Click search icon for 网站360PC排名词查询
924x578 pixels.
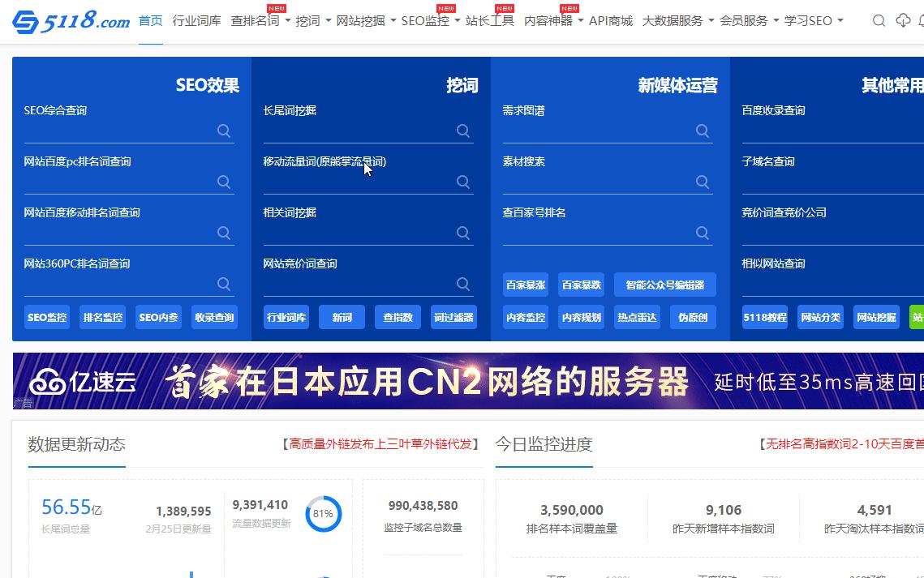(x=224, y=284)
